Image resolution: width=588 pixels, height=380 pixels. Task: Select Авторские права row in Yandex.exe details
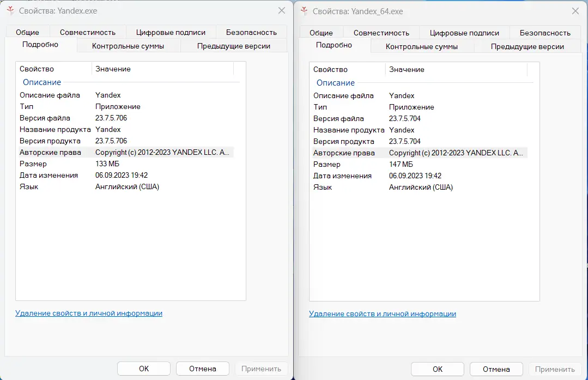[x=50, y=152]
